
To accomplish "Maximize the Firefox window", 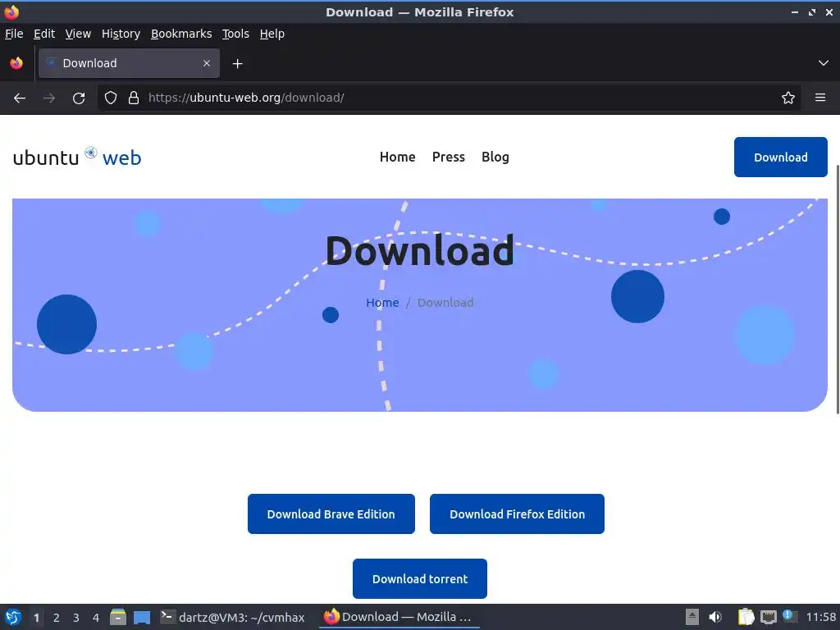I will coord(811,12).
